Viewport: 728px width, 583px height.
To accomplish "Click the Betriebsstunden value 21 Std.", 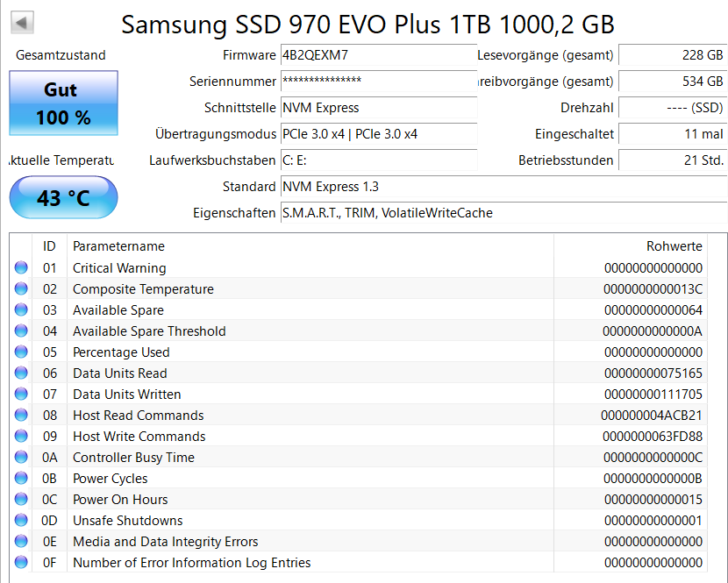I will 673,160.
